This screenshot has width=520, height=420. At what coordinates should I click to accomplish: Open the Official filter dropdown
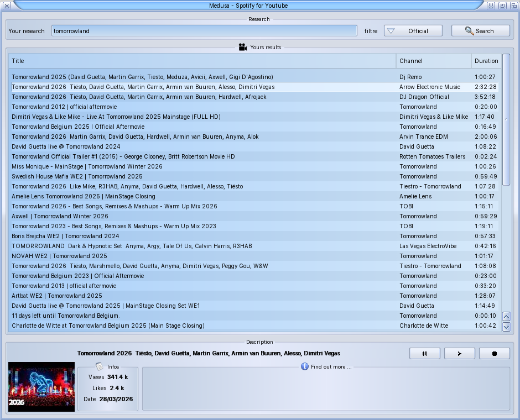click(x=413, y=31)
